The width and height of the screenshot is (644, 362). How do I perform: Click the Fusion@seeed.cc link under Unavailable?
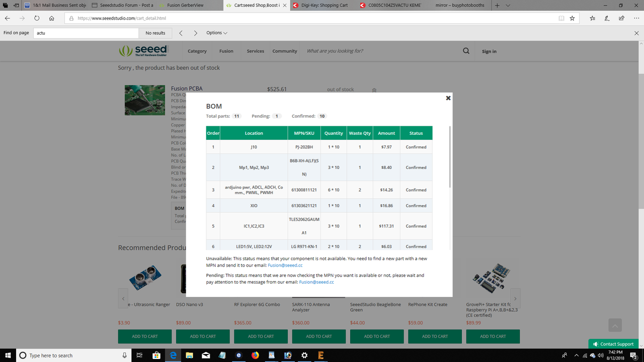[285, 265]
